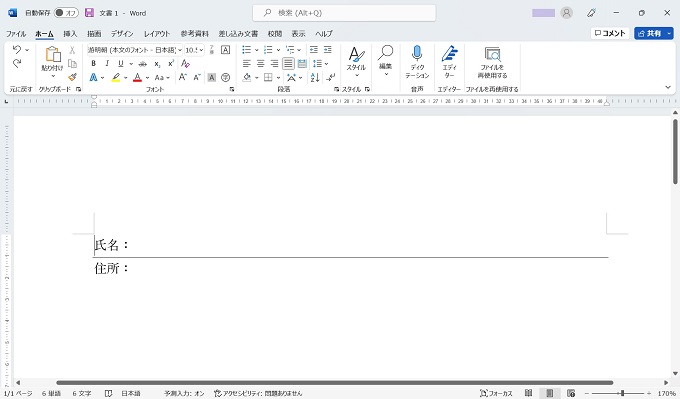Click the character shading icon

pyautogui.click(x=212, y=78)
